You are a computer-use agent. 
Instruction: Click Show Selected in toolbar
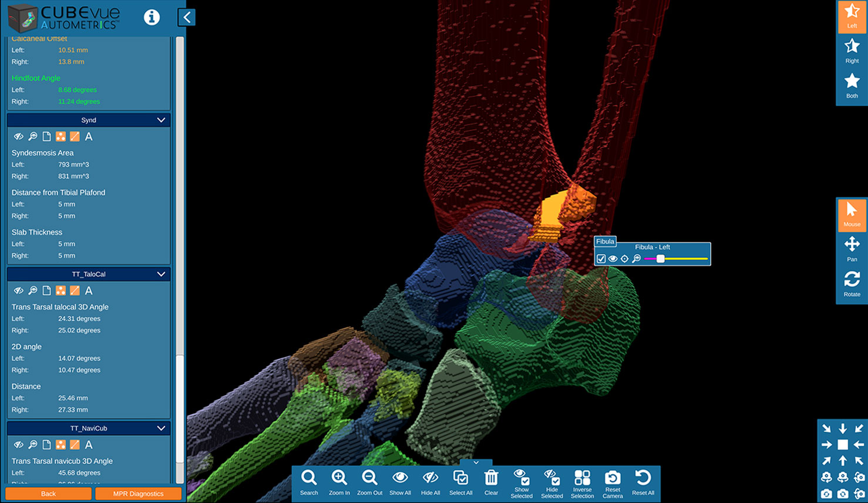click(522, 484)
